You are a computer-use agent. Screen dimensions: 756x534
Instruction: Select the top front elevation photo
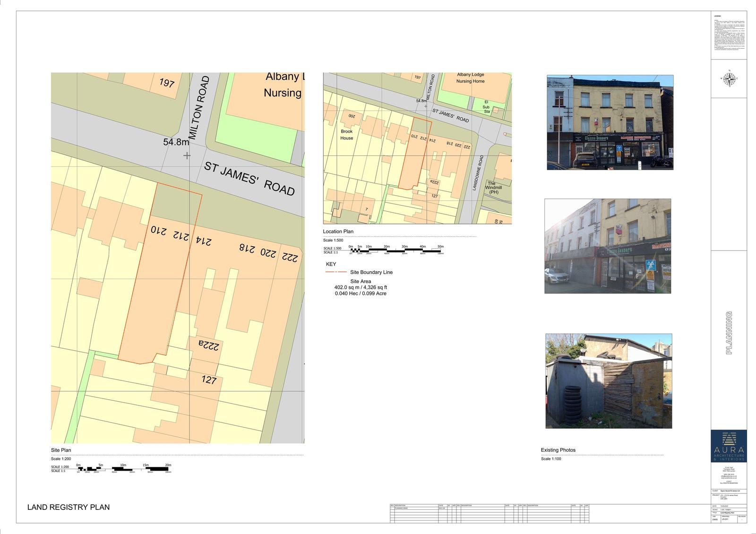click(610, 122)
